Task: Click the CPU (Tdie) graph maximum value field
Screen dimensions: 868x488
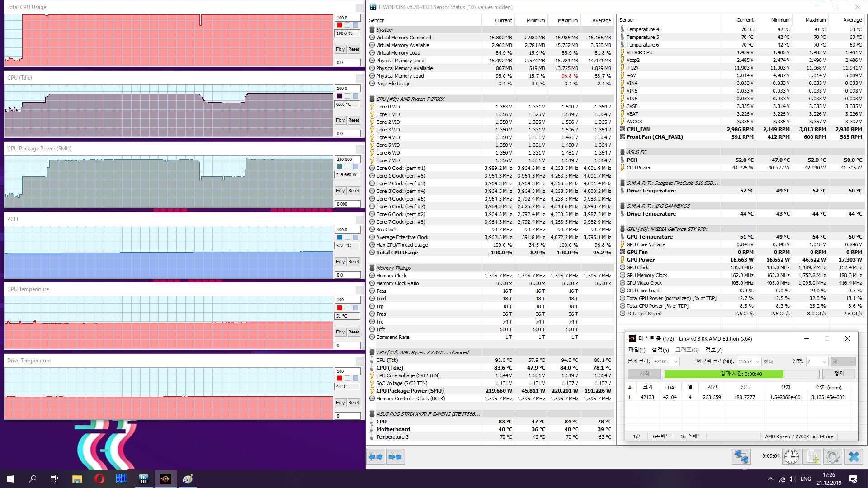Action: (347, 89)
